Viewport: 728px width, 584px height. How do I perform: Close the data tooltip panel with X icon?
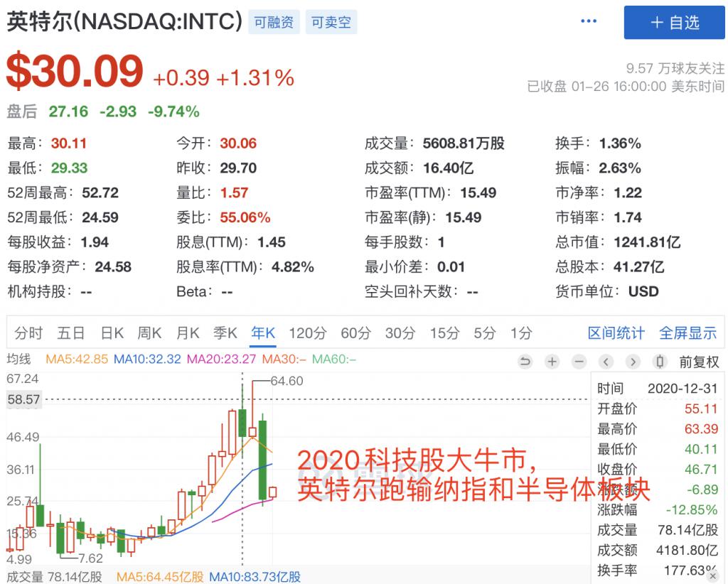tap(713, 576)
